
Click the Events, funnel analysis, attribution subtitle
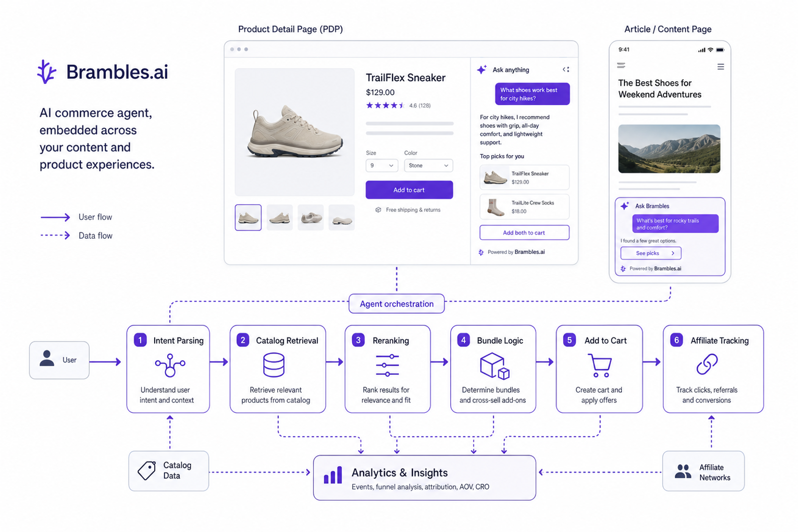point(420,487)
